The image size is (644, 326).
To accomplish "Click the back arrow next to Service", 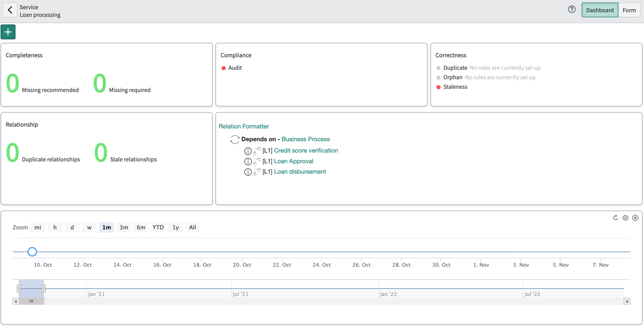I will [9, 10].
